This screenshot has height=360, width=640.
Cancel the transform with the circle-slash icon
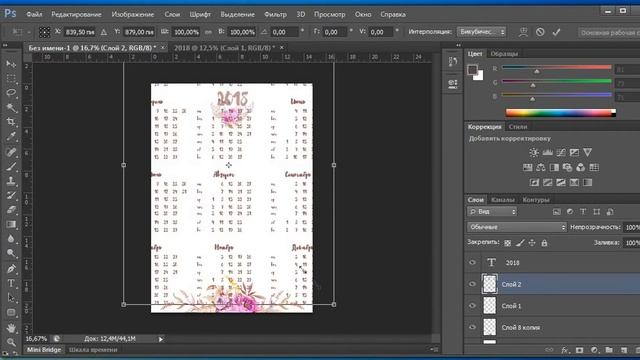click(540, 32)
